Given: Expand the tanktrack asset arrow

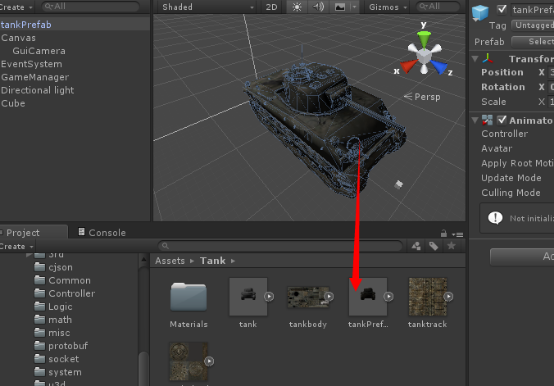Looking at the screenshot, I should click(x=449, y=297).
